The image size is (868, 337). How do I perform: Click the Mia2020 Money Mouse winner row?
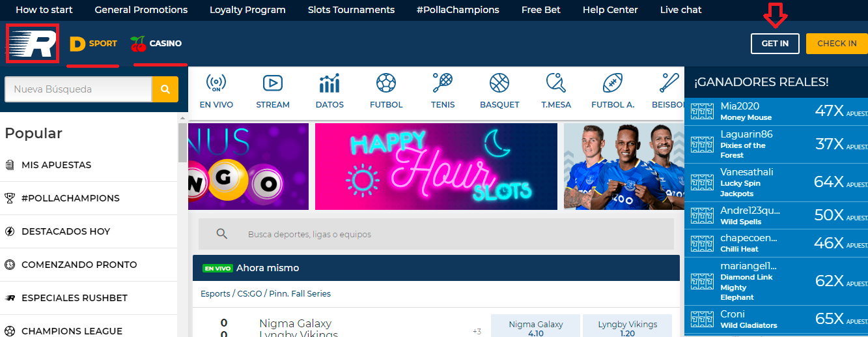(x=776, y=111)
